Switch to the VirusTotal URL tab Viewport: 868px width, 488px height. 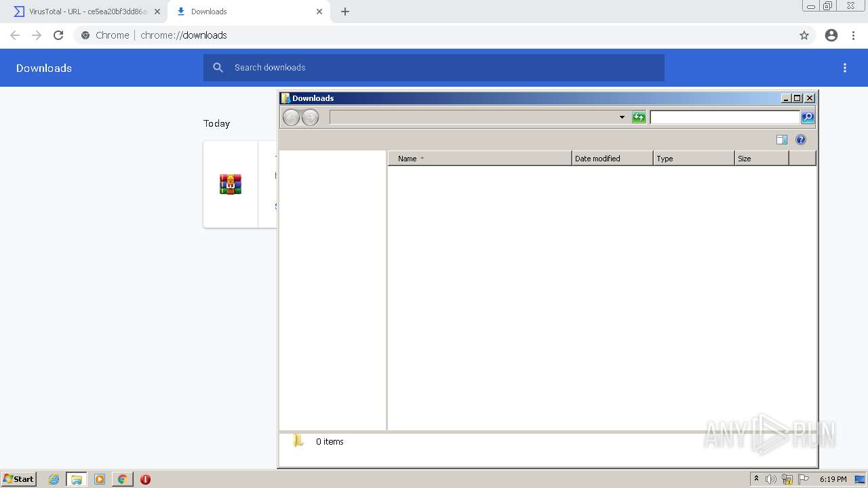tap(85, 12)
